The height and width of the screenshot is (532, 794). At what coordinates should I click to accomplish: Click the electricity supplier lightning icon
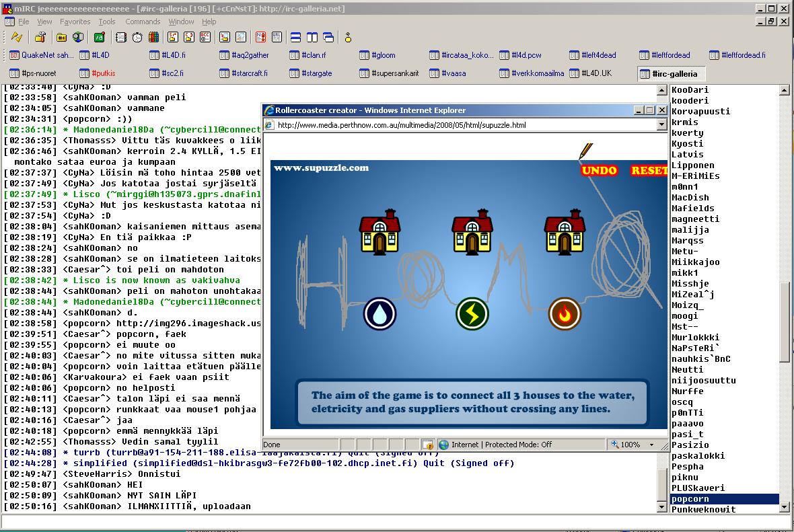point(472,314)
